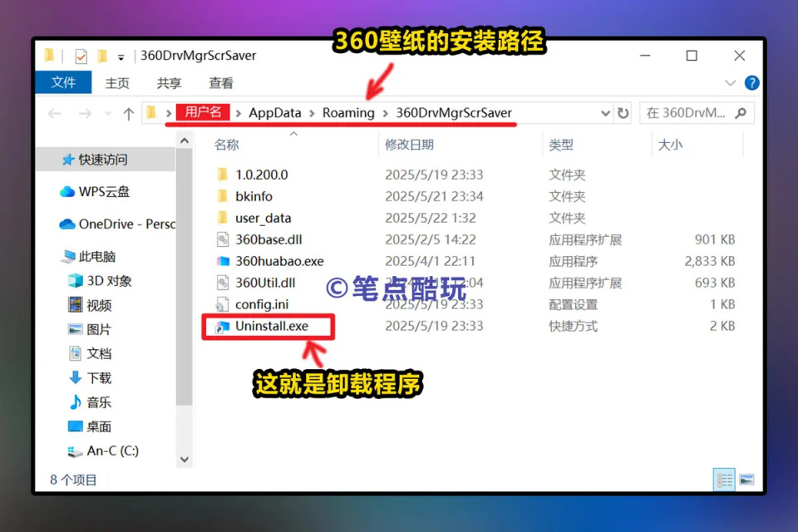Sort by 大小 column header

670,145
